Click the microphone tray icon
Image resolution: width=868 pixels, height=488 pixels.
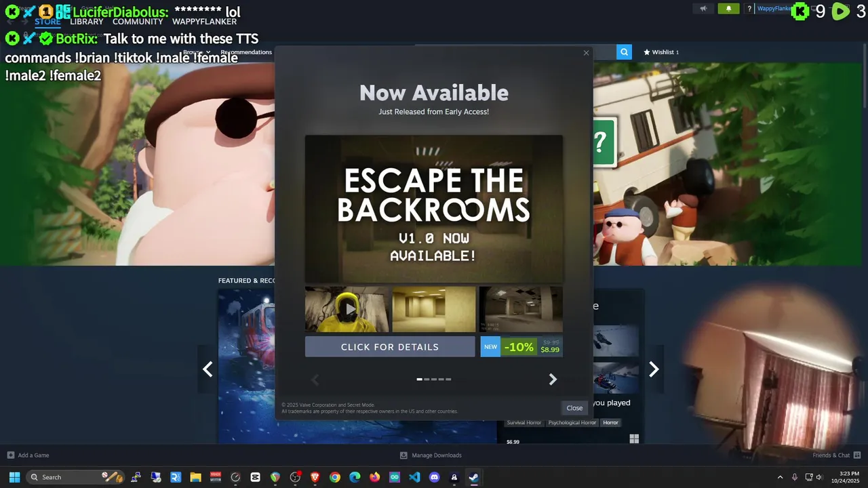794,477
